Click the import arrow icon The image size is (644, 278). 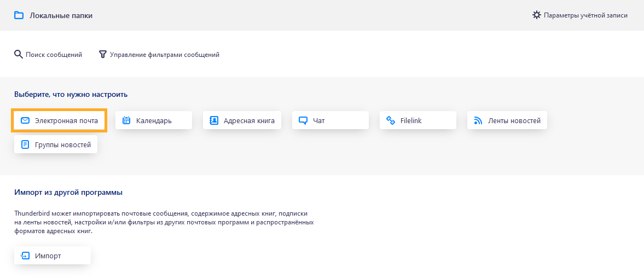click(25, 256)
